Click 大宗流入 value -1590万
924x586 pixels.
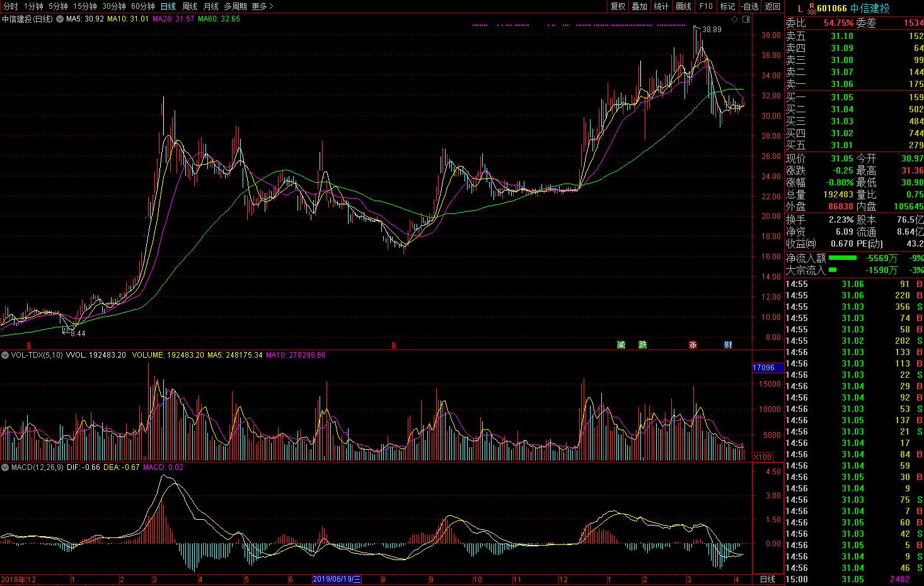(x=881, y=270)
